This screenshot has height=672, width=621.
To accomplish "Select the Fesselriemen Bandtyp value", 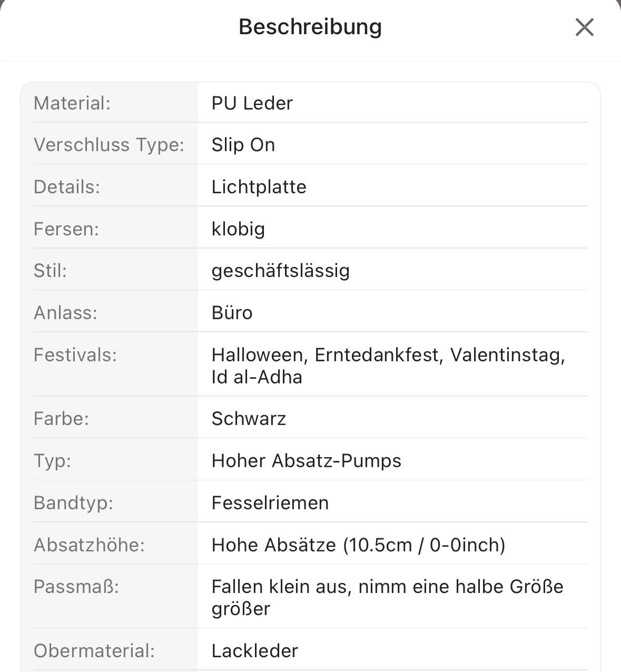I will (270, 503).
